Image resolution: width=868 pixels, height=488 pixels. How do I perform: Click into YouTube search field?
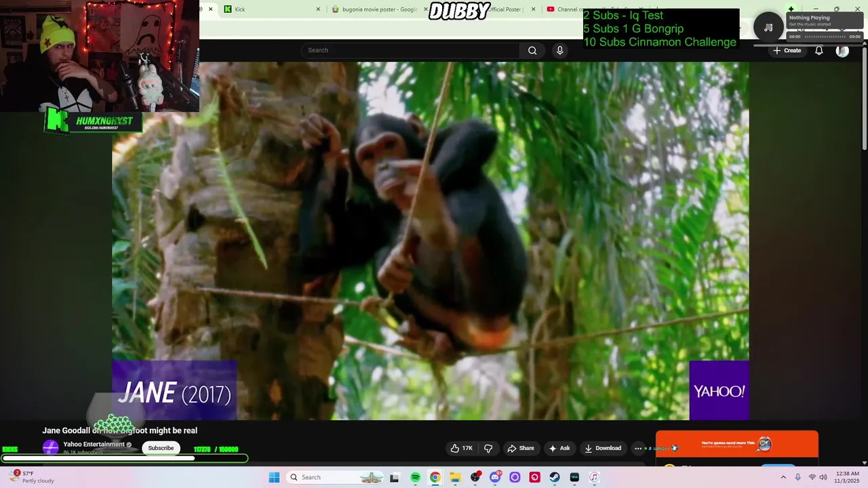point(410,50)
